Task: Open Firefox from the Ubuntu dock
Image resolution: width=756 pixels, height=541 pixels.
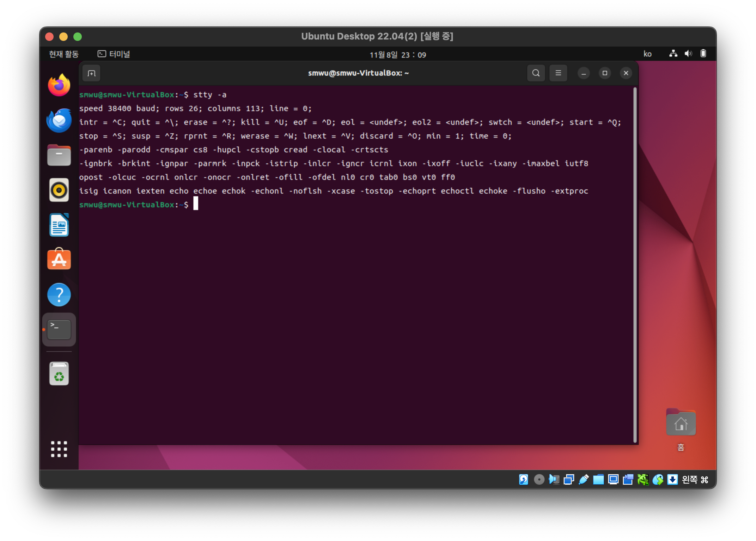Action: click(x=59, y=85)
